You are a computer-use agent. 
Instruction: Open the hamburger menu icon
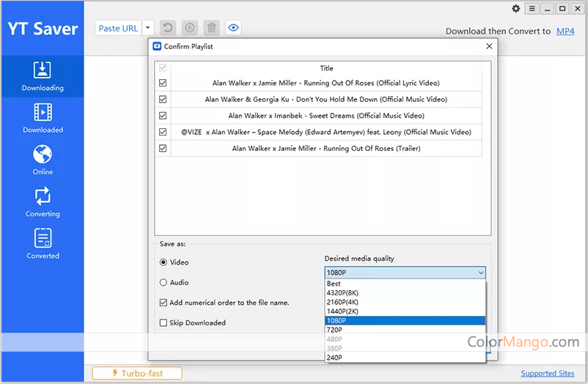pyautogui.click(x=532, y=8)
